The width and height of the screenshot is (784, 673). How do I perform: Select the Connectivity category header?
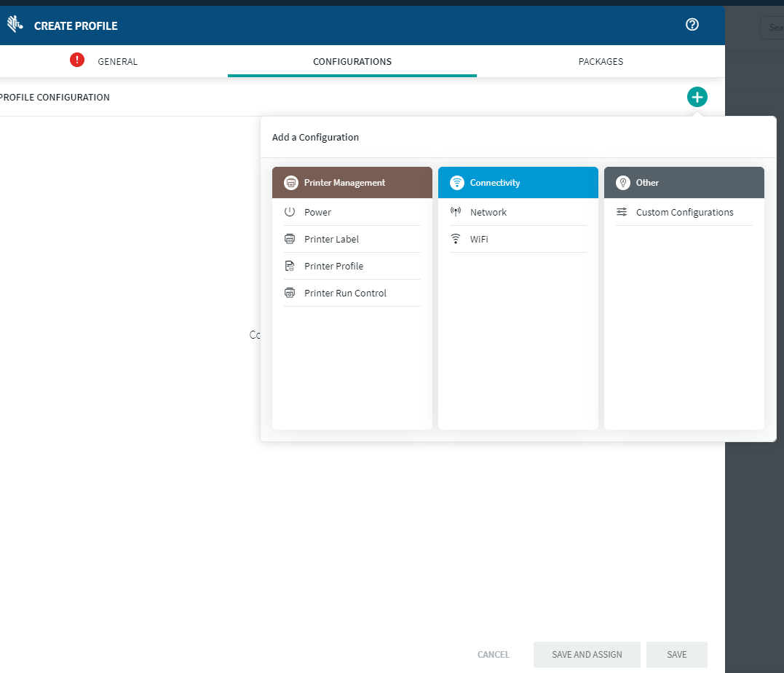pos(518,183)
